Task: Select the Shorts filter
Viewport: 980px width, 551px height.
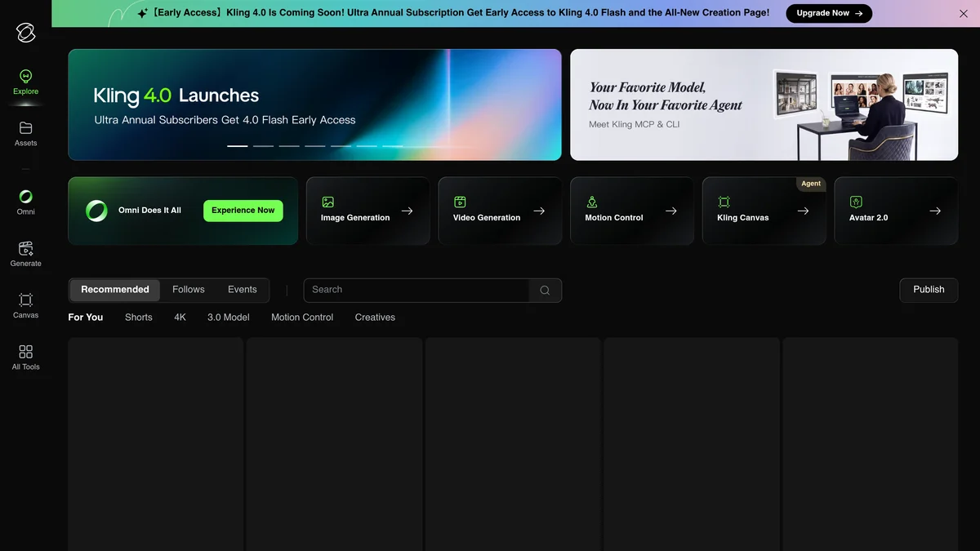Action: click(x=139, y=318)
